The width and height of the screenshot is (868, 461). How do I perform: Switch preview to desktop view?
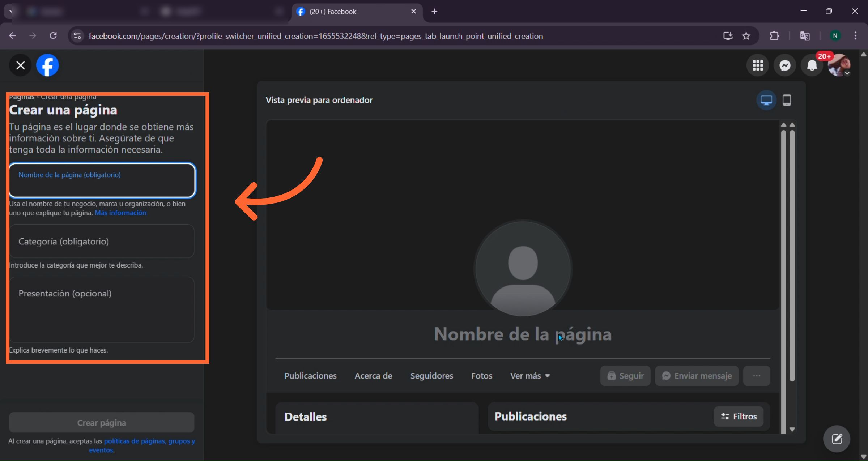click(766, 100)
